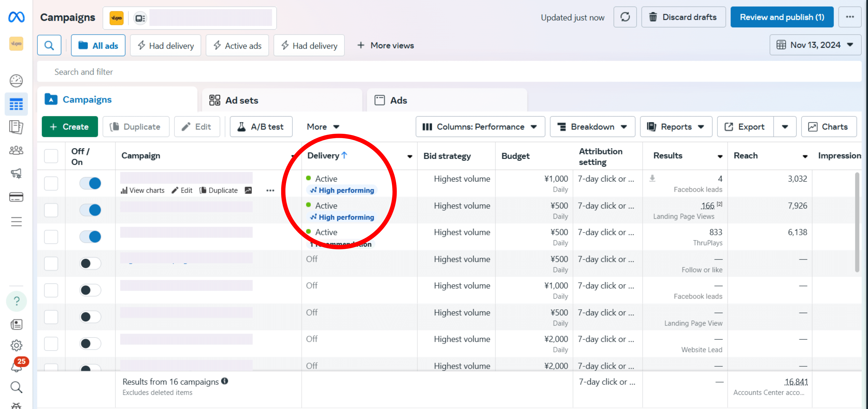868x409 pixels.
Task: Switch to the Ads tab
Action: 398,100
